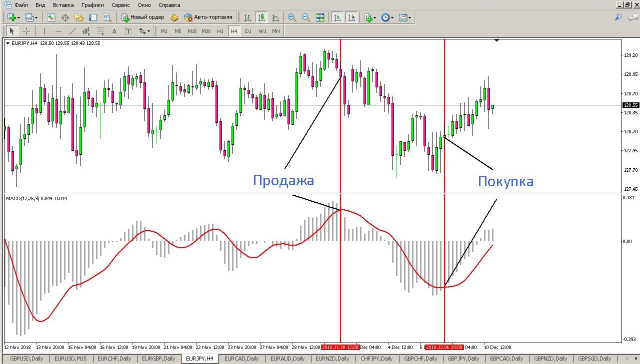Select text label tool T
This screenshot has width=640, height=364.
point(128,31)
